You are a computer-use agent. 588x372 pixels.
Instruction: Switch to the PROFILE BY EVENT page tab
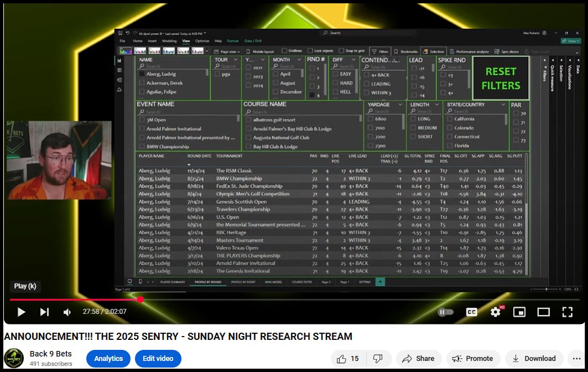coord(243,282)
